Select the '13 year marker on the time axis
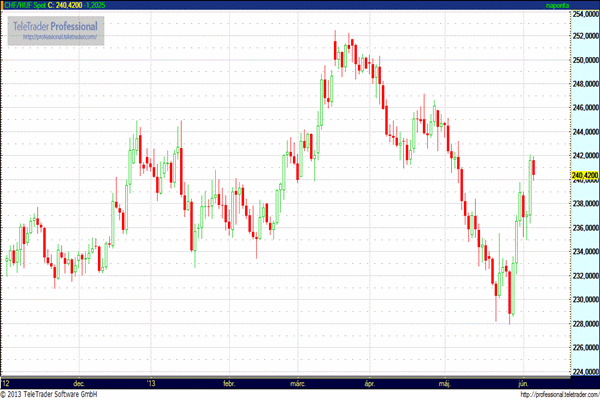Screen dimensions: 600x400 [151, 383]
